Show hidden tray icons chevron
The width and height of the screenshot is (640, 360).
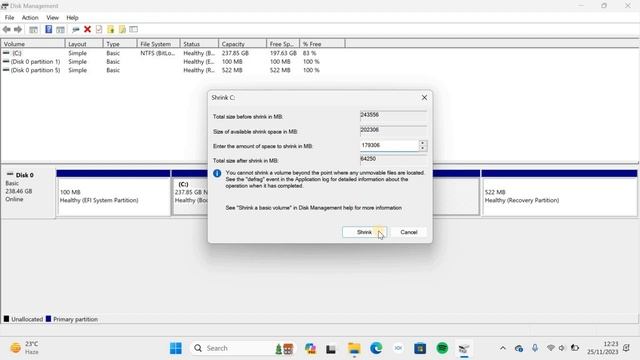[x=503, y=348]
